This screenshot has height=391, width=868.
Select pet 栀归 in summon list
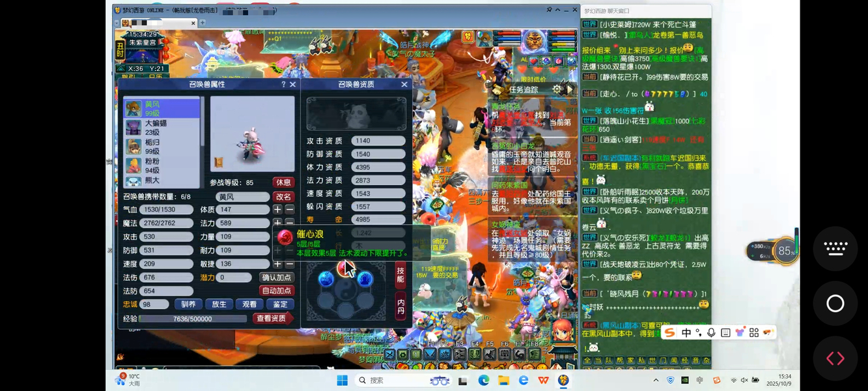(x=161, y=146)
